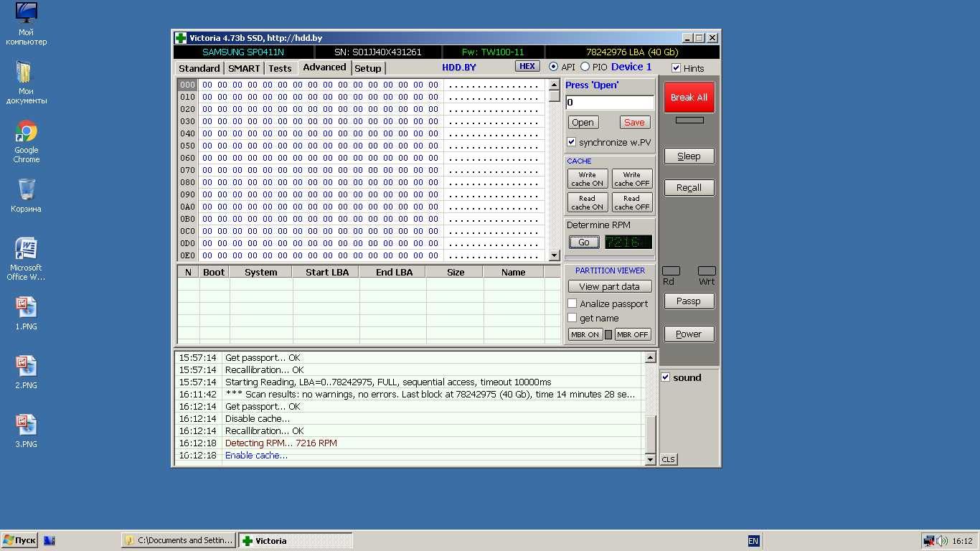Open My Computer desktop icon

pyautogui.click(x=27, y=24)
